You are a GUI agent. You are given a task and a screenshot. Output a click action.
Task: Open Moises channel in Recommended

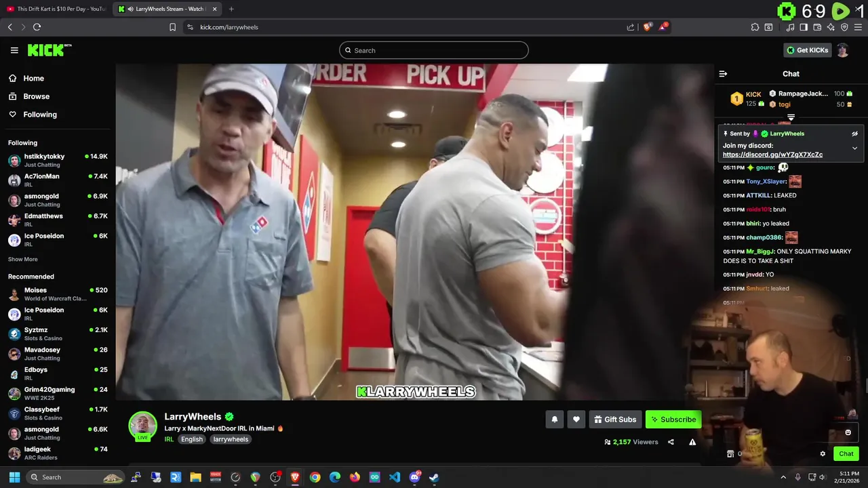click(58, 293)
